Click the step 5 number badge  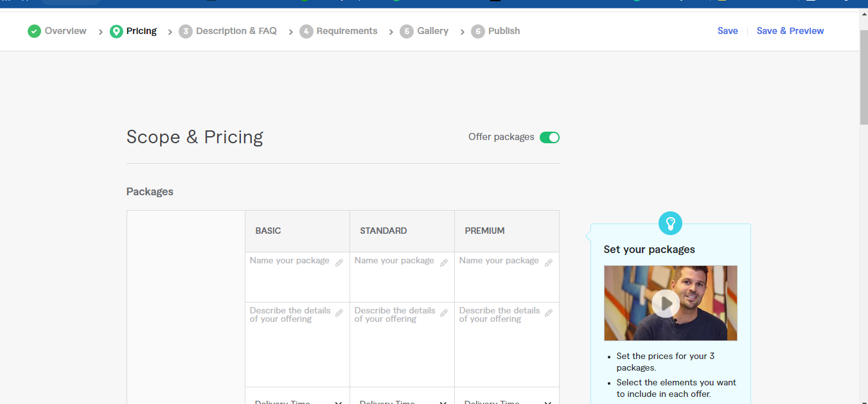407,31
